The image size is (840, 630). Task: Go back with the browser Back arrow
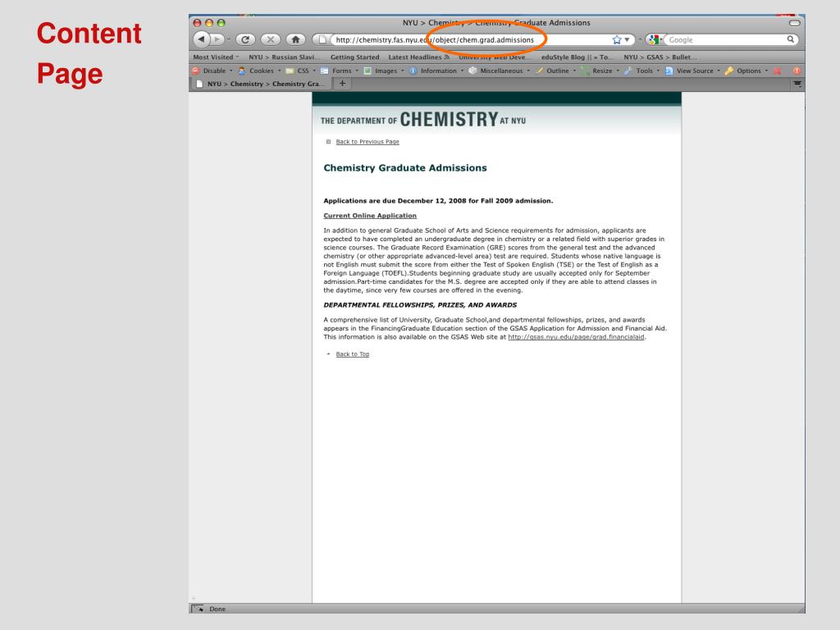(201, 39)
